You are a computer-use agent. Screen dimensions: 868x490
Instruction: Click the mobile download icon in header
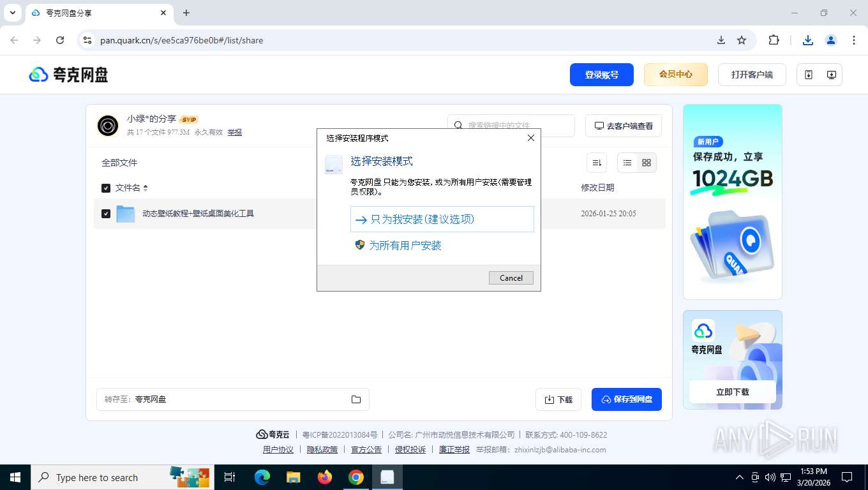coord(809,75)
